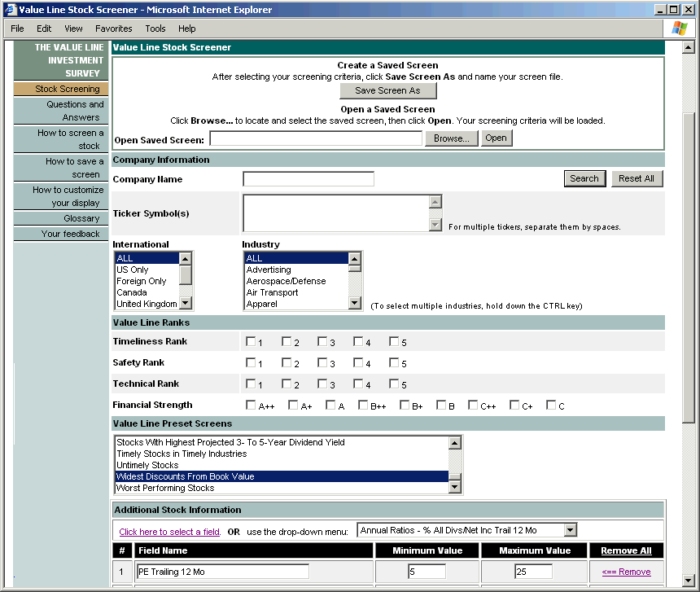Click the Windows logo icon in the toolbar
Screen dimensions: 700x592
click(x=678, y=29)
